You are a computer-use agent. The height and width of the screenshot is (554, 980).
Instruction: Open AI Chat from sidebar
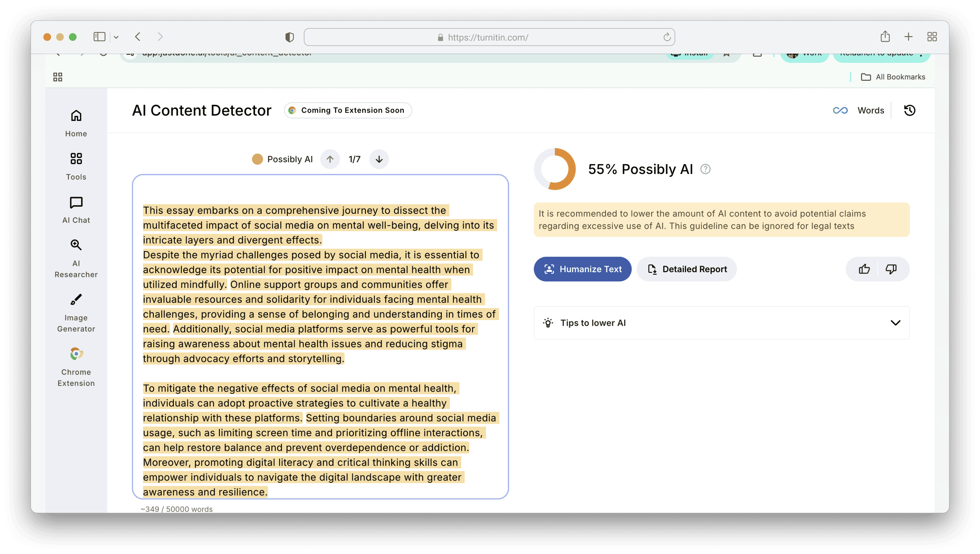pos(76,210)
